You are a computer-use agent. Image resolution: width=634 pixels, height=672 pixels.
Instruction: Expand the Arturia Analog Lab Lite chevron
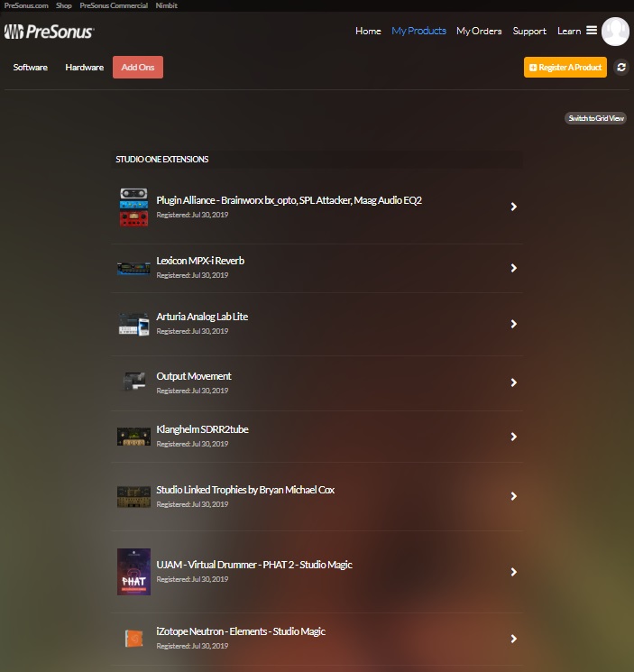[513, 324]
